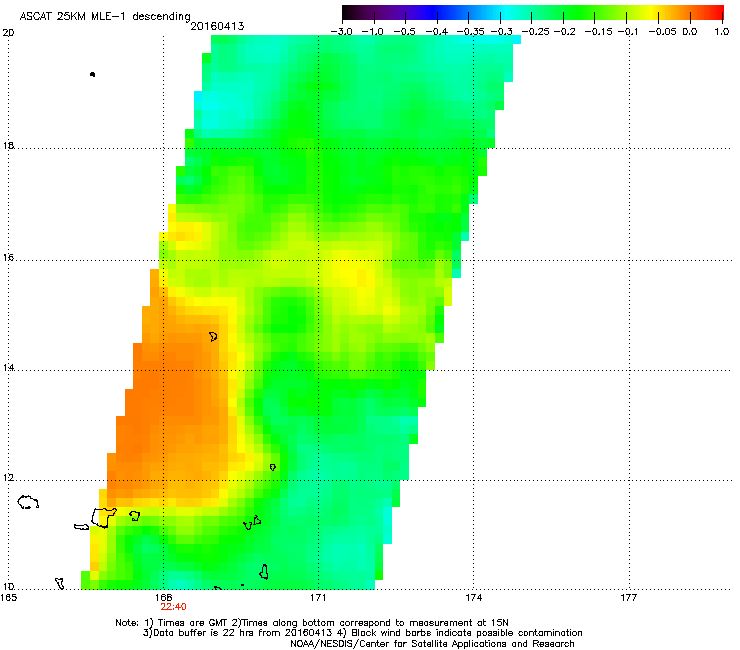This screenshot has width=740, height=650.
Task: Click the colorbar label -0.15
Action: tap(598, 32)
